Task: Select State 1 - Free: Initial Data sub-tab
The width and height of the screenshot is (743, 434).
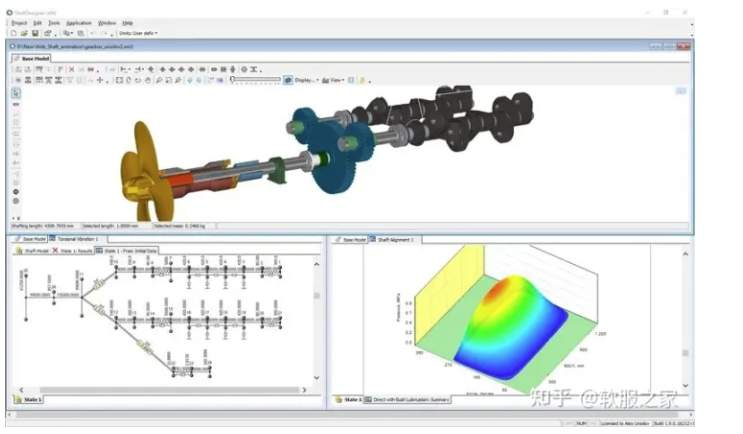Action: click(126, 250)
